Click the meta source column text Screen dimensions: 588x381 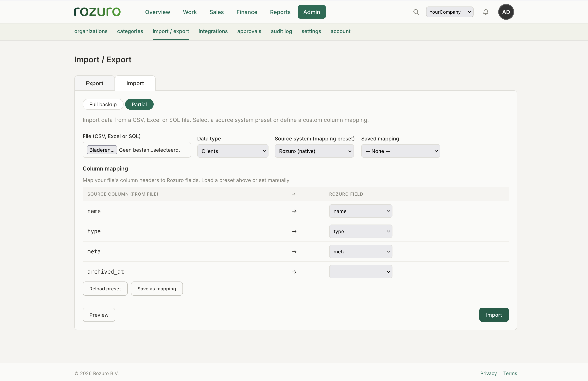(x=94, y=251)
